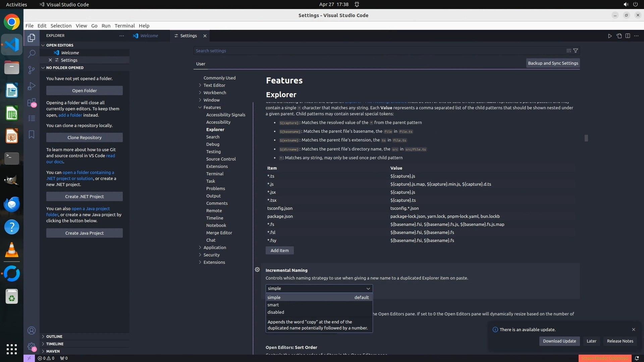Screen dimensions: 644x362
Task: Open the Source Control view icon
Action: 32,70
